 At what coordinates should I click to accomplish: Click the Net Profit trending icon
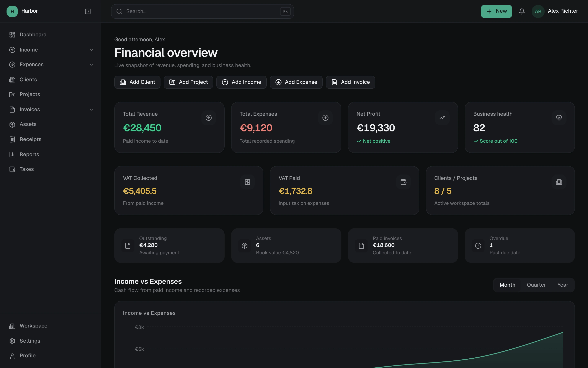[442, 118]
